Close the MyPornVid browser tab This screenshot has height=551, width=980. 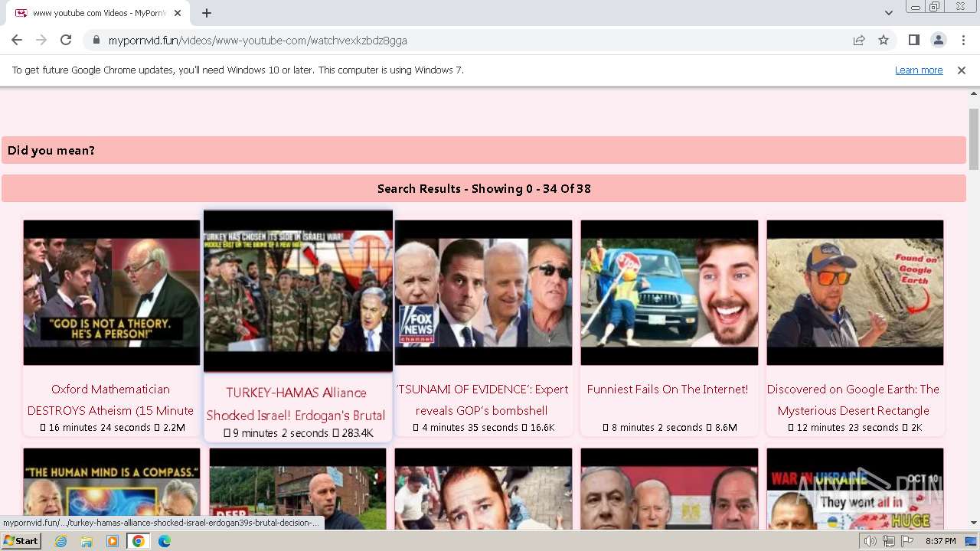point(178,13)
